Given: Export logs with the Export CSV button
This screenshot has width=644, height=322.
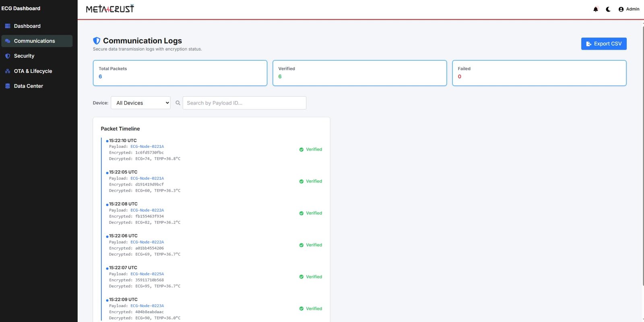Looking at the screenshot, I should point(603,44).
